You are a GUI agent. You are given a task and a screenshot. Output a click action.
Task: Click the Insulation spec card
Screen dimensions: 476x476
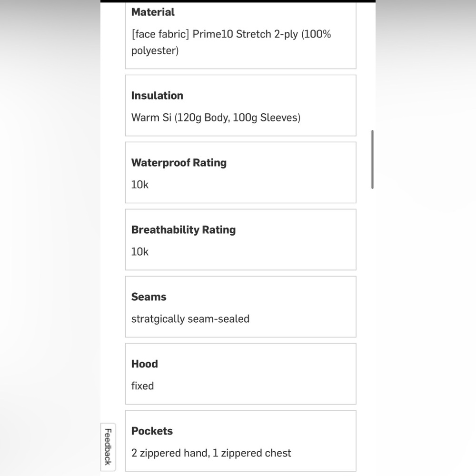(241, 106)
